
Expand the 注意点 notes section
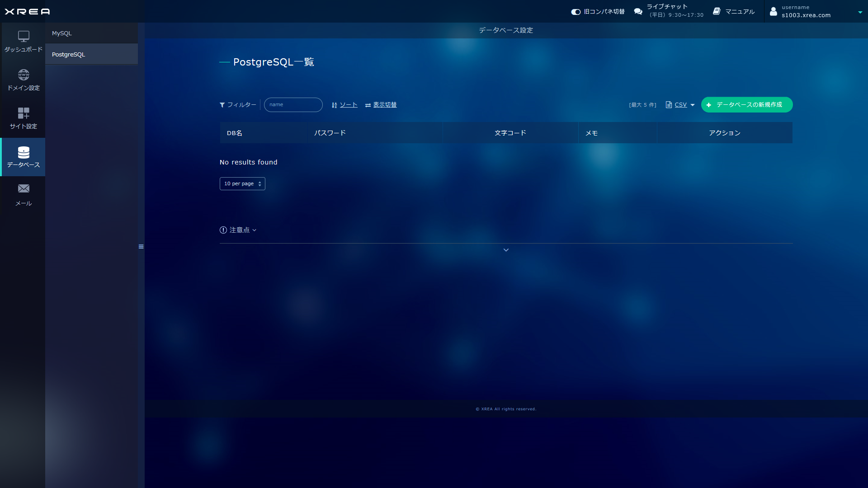click(239, 230)
